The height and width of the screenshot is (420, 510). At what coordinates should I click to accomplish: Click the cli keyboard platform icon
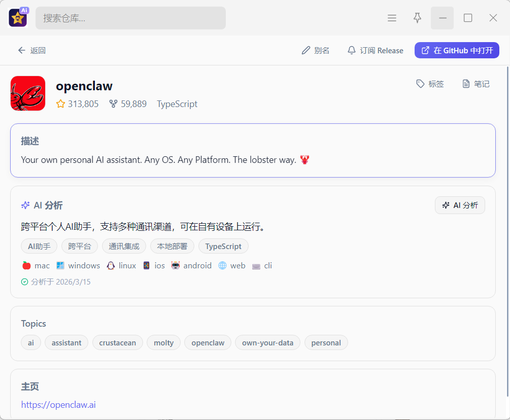click(x=256, y=266)
